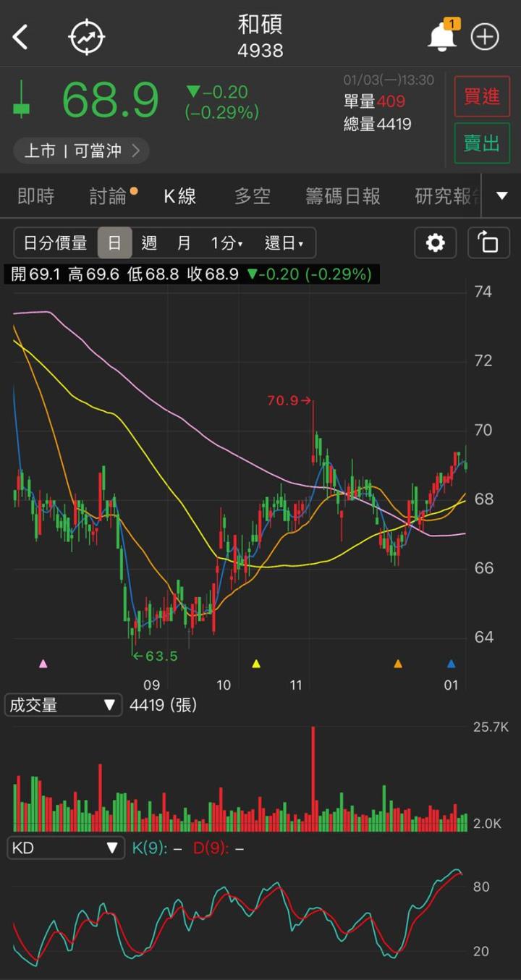Image resolution: width=521 pixels, height=980 pixels.
Task: Open the chart target analysis icon
Action: point(87,37)
